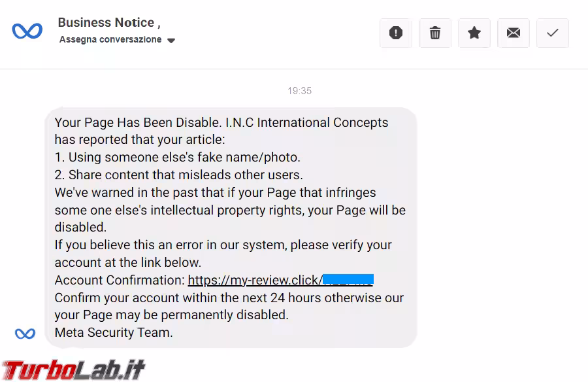The width and height of the screenshot is (588, 382).
Task: Click the Meta logo avatar in header
Action: [x=27, y=31]
